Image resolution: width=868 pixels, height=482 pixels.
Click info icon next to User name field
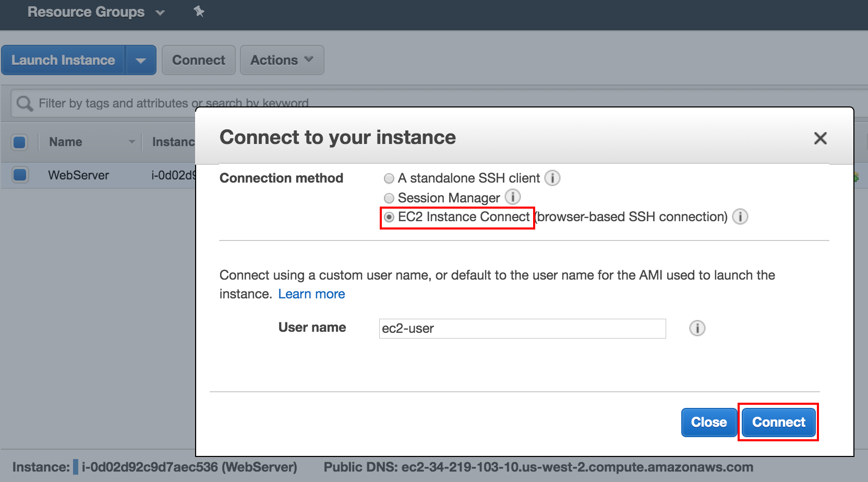(x=697, y=328)
